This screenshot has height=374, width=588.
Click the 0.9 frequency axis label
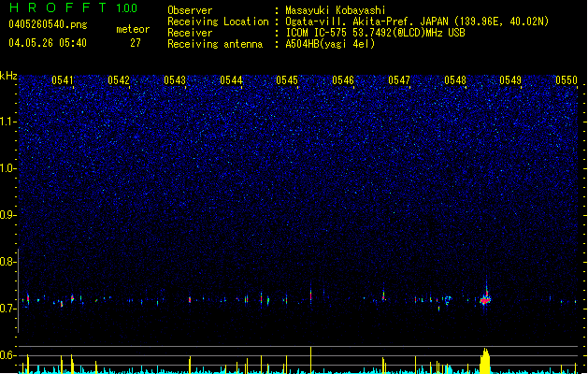(8, 215)
